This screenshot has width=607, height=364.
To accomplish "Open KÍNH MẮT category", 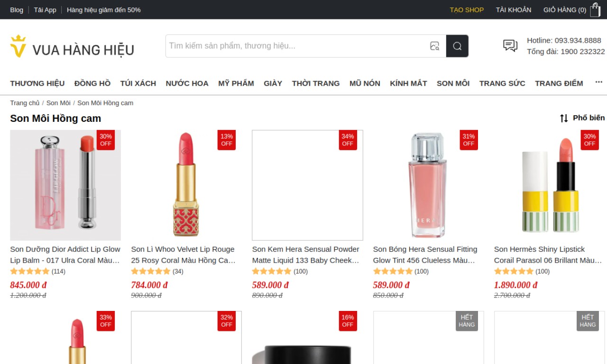I will (408, 83).
